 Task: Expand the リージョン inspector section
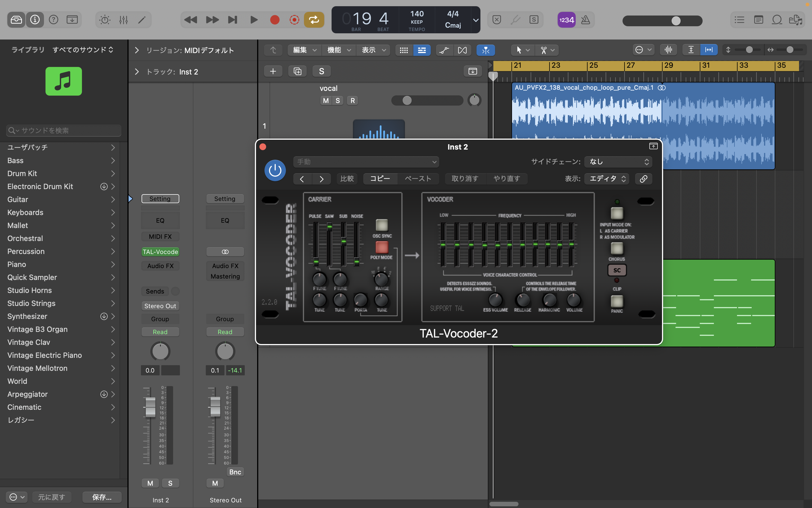(136, 50)
